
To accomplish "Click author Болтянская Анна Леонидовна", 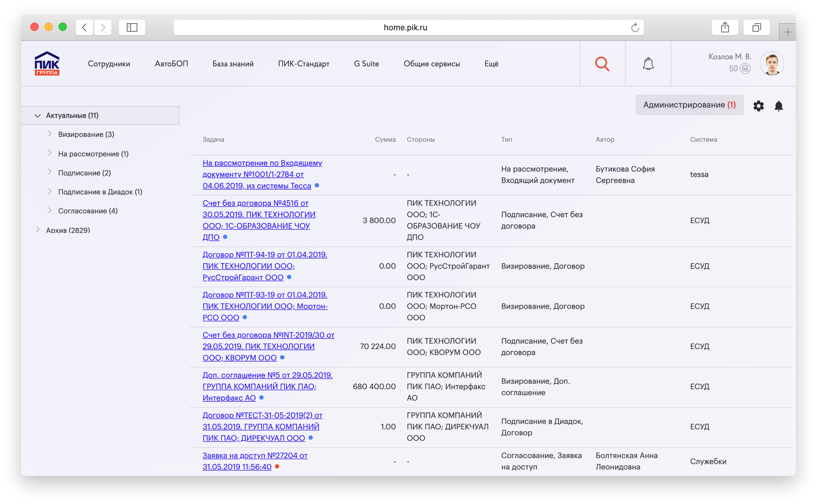I will click(626, 461).
